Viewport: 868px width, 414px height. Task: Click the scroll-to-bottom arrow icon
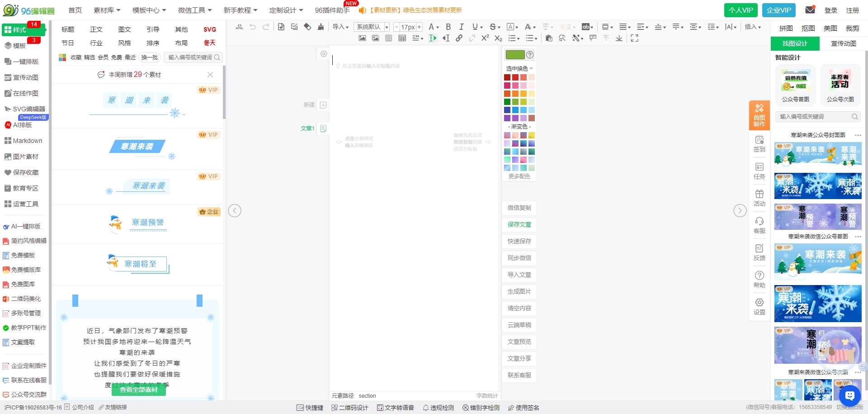pos(619,38)
